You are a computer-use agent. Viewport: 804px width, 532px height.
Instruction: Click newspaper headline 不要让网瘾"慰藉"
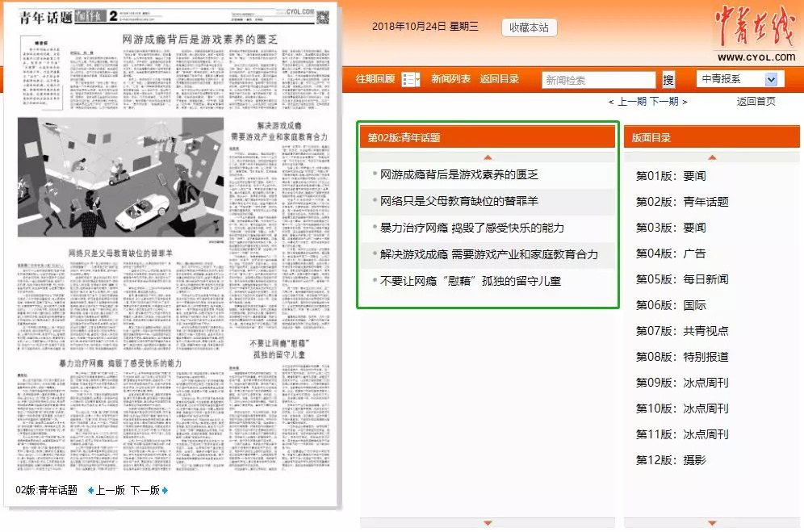(279, 343)
